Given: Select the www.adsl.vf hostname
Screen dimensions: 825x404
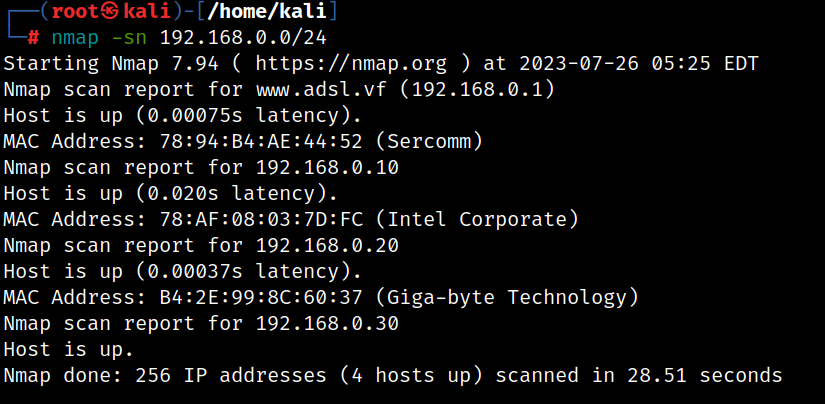Looking at the screenshot, I should [321, 89].
